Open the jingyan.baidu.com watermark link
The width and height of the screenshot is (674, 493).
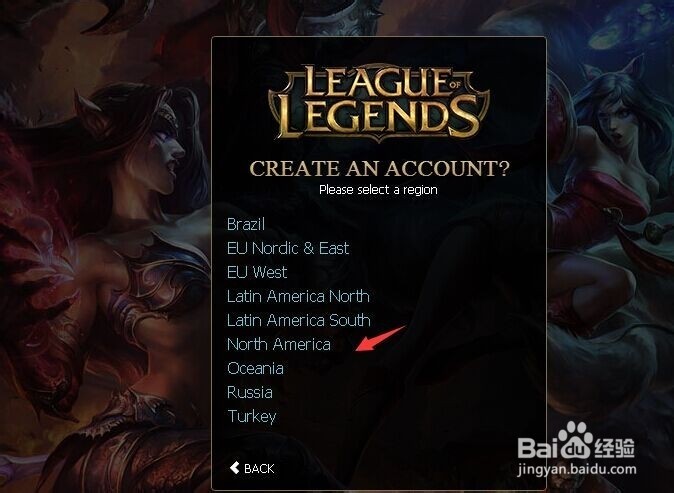click(577, 469)
